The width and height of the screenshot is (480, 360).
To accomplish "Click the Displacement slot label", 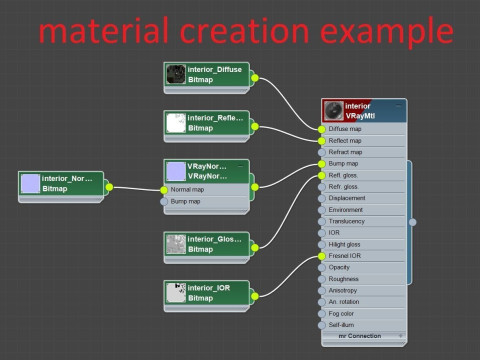I will point(347,198).
